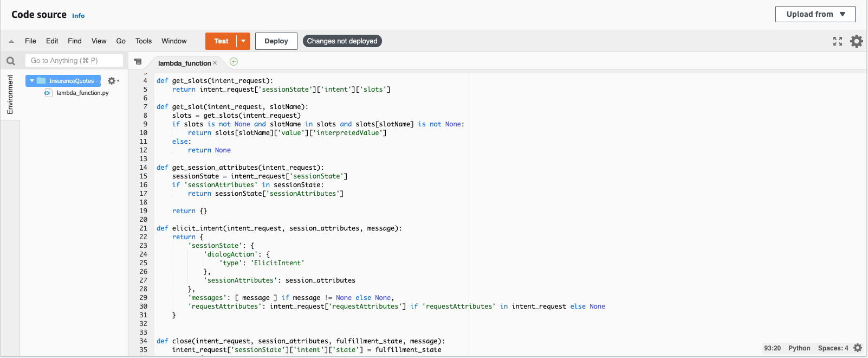Collapse the menu bar with up arrow
The image size is (868, 358).
tap(11, 41)
